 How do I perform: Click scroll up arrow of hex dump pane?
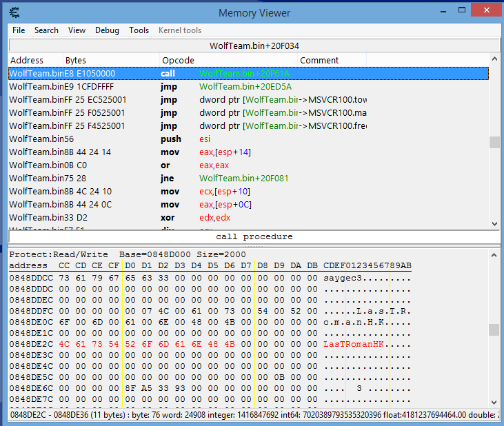point(494,255)
